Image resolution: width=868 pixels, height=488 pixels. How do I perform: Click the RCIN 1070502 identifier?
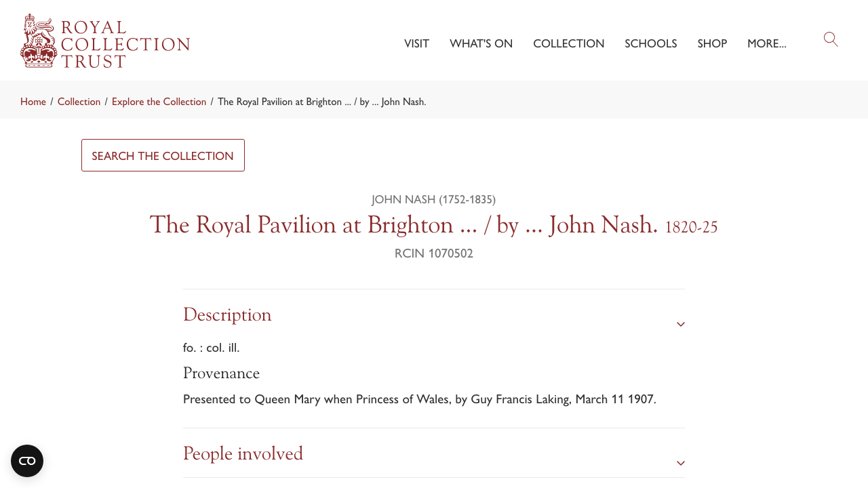[433, 251]
